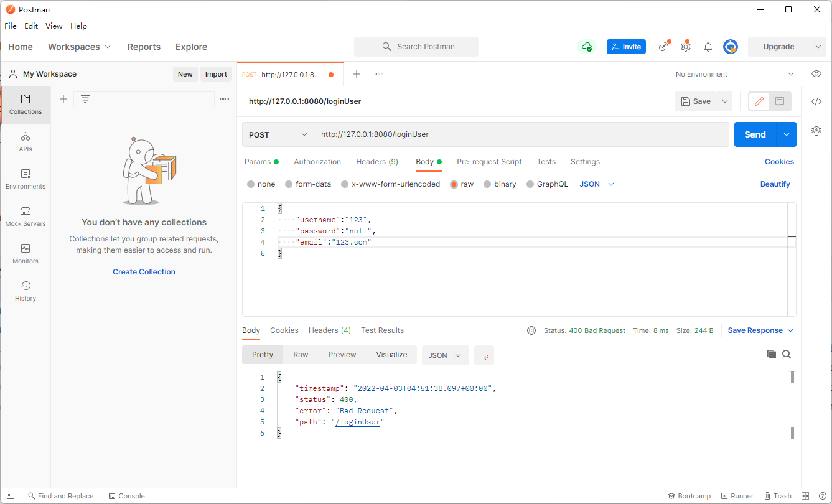
Task: Open the Upgrade dropdown arrow
Action: pyautogui.click(x=818, y=47)
